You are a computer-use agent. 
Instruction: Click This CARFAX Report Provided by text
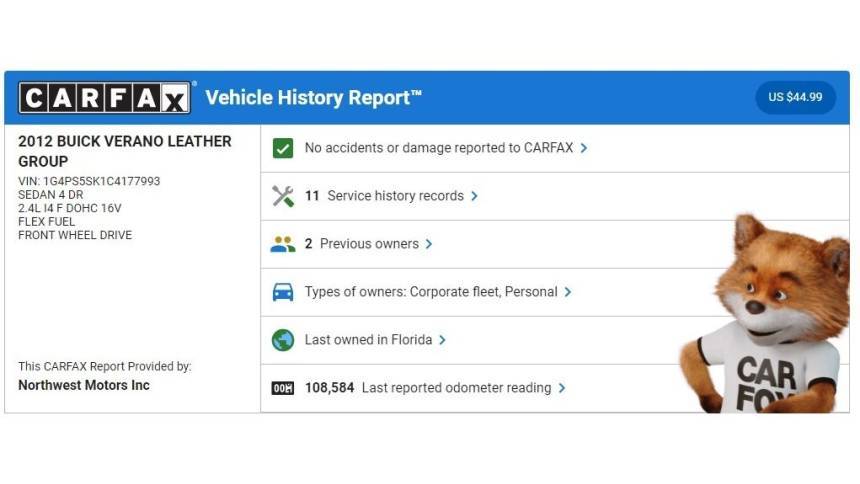click(105, 367)
